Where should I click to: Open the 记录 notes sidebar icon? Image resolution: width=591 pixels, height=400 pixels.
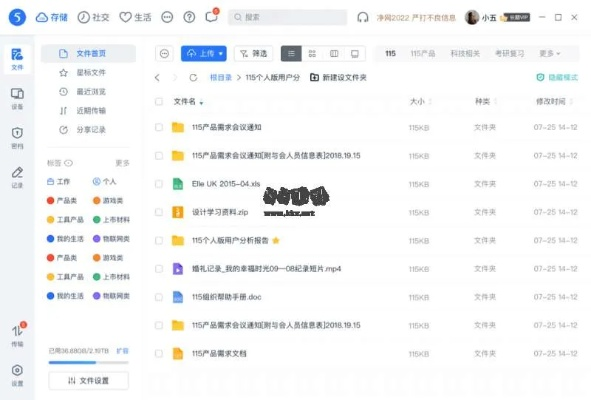[x=17, y=177]
